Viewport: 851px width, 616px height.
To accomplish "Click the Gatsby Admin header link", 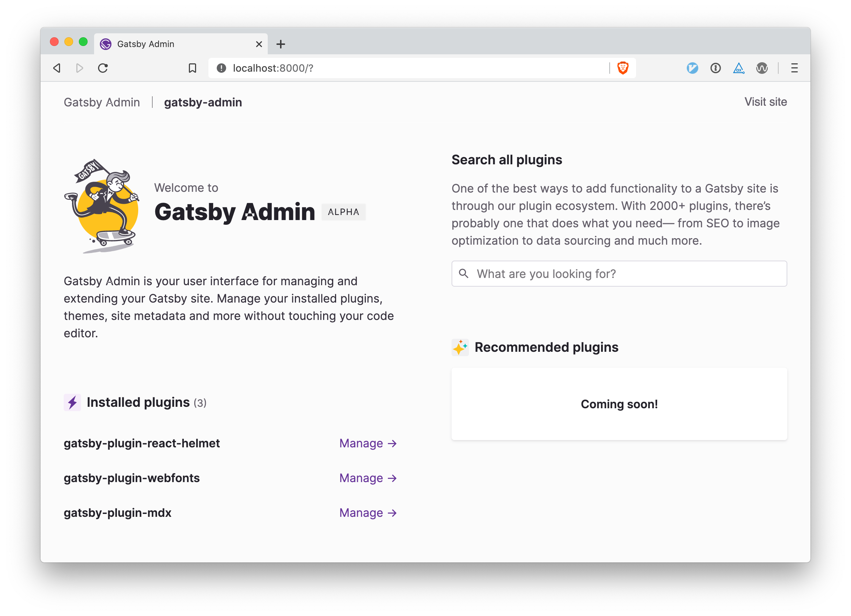I will pyautogui.click(x=102, y=102).
